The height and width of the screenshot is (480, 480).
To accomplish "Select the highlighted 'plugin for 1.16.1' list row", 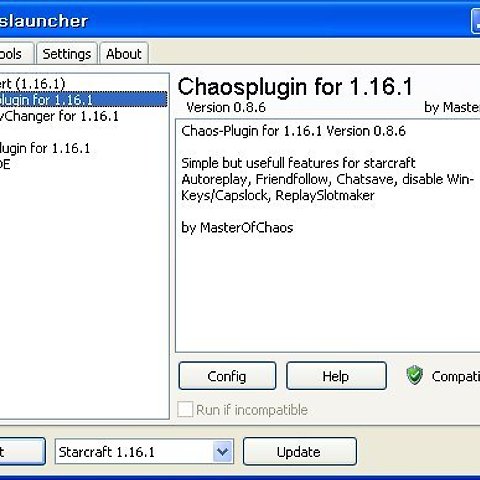I will (x=83, y=100).
